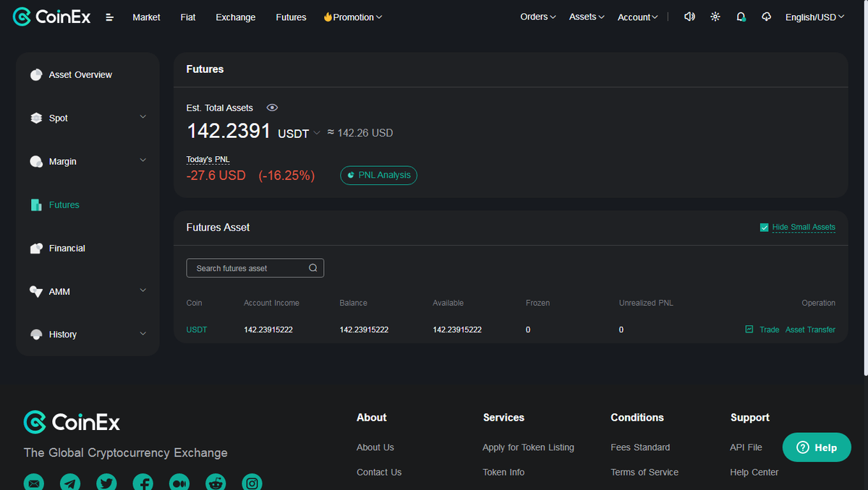The image size is (868, 490).
Task: Open the email social icon in the footer
Action: (x=33, y=482)
